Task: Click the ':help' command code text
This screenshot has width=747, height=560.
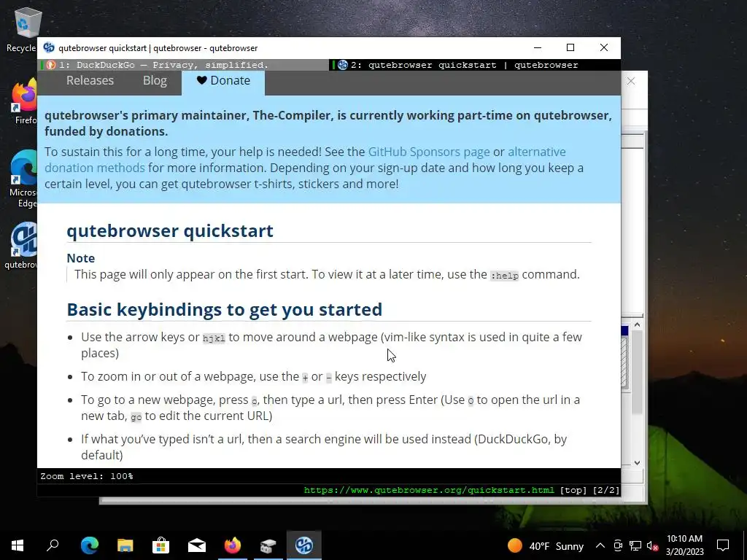Action: pyautogui.click(x=505, y=275)
